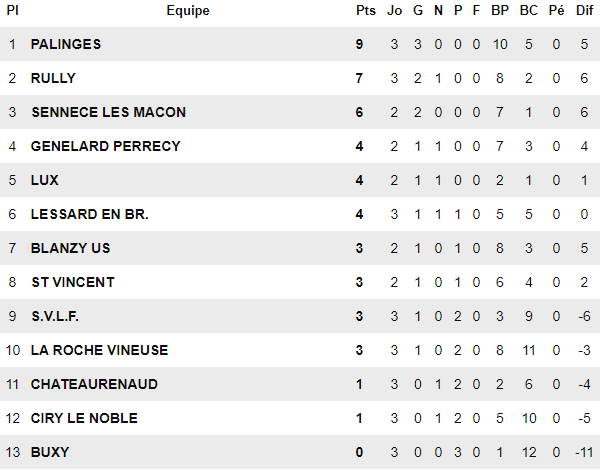Select the LUX team name
This screenshot has width=600, height=470.
(45, 180)
